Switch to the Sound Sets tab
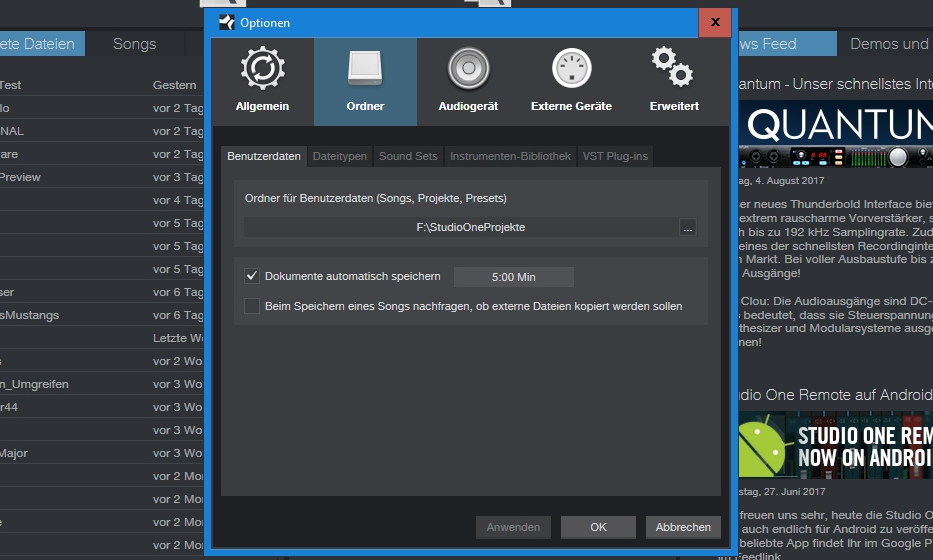The width and height of the screenshot is (933, 560). pyautogui.click(x=408, y=157)
